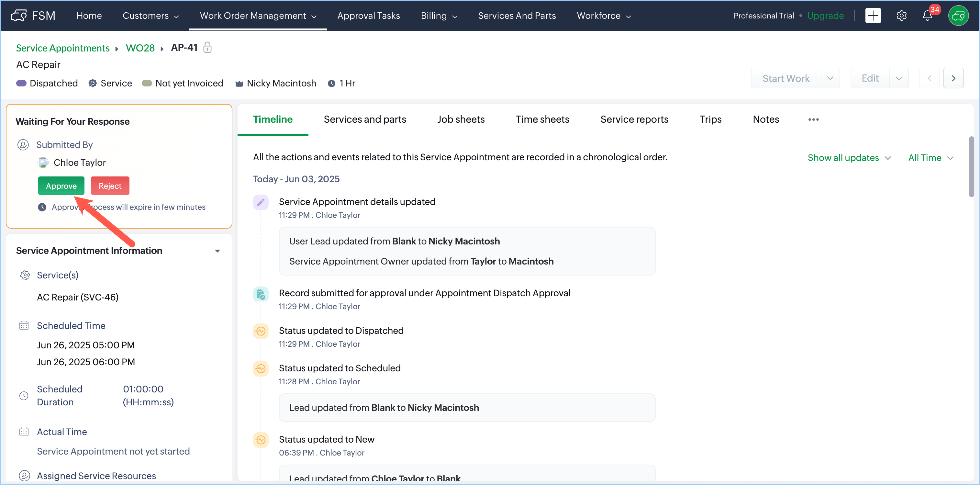Viewport: 980px width, 485px height.
Task: Expand the Edit dropdown arrow
Action: [898, 78]
